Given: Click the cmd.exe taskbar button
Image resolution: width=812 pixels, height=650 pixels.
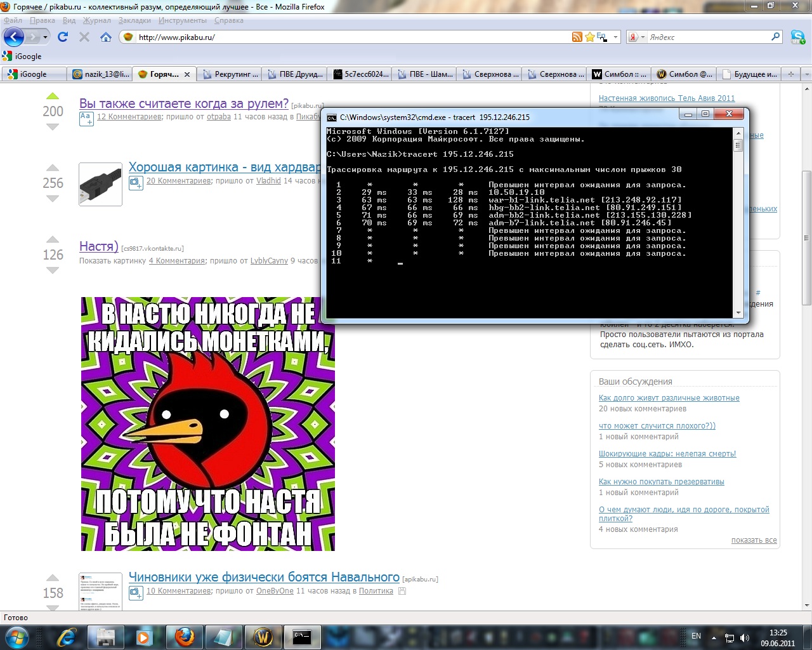Looking at the screenshot, I should pyautogui.click(x=302, y=637).
